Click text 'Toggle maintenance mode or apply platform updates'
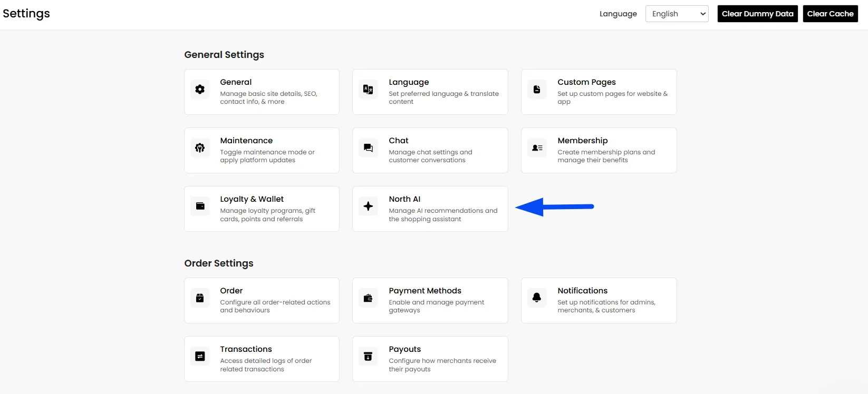 [x=267, y=156]
